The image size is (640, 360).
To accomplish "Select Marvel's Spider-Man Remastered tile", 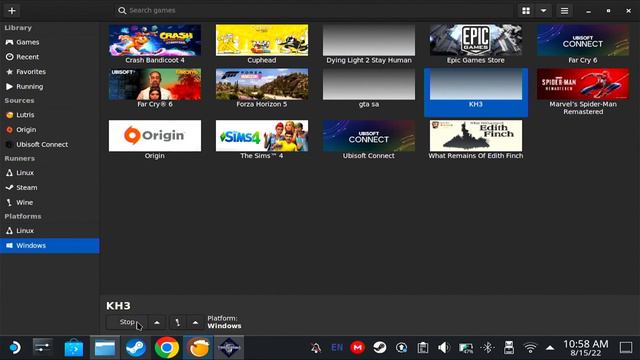I will (583, 92).
